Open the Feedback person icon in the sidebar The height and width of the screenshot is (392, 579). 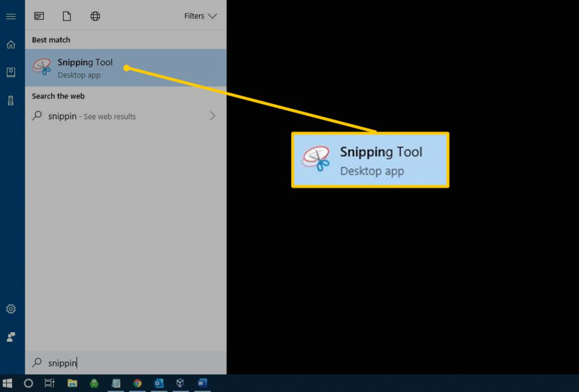click(11, 337)
